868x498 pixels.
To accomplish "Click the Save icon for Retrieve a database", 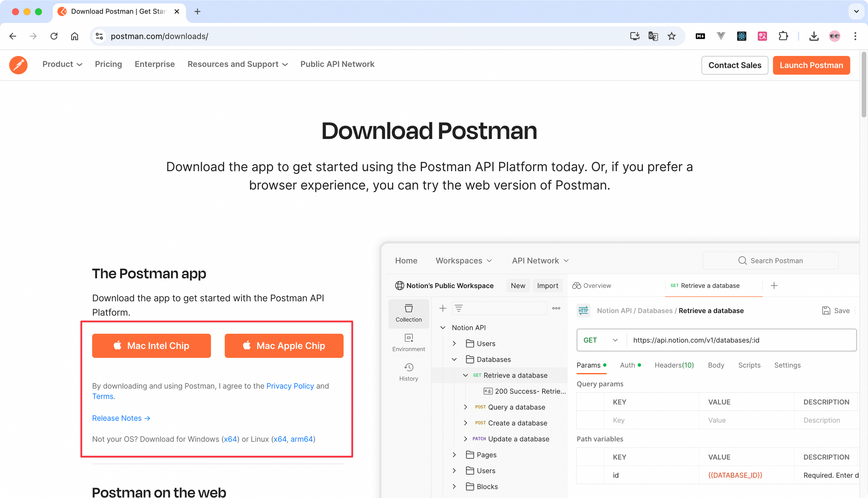I will (x=826, y=311).
